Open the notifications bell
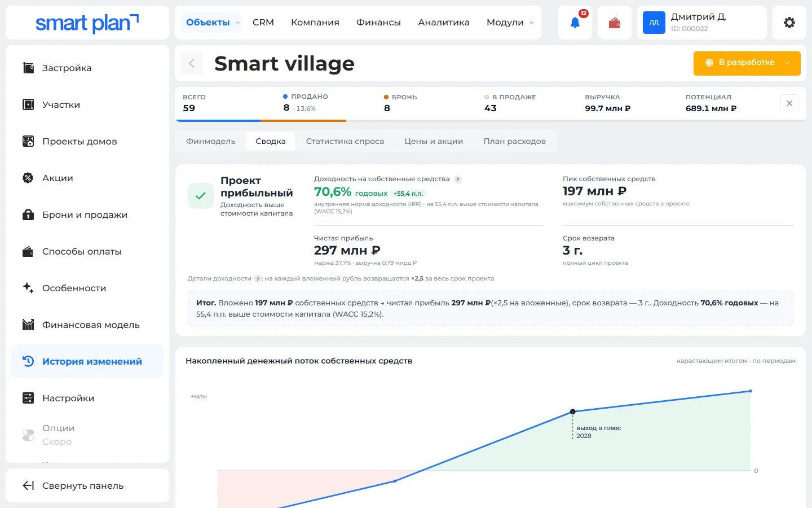This screenshot has width=812, height=508. (x=575, y=23)
